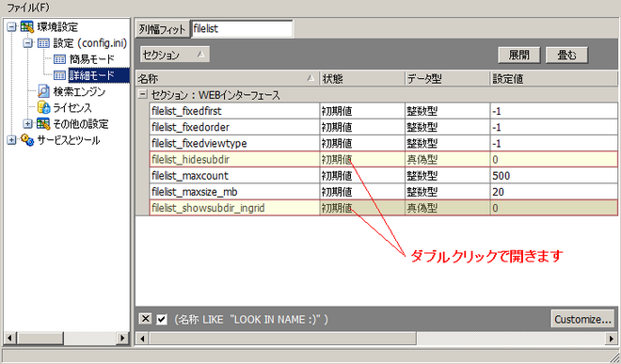Click the 0 value of filelist_showsubdir_ingrid
The height and width of the screenshot is (364, 621).
496,209
